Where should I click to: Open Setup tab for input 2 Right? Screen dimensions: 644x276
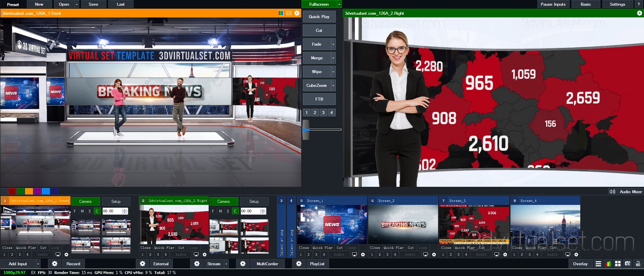tap(254, 202)
